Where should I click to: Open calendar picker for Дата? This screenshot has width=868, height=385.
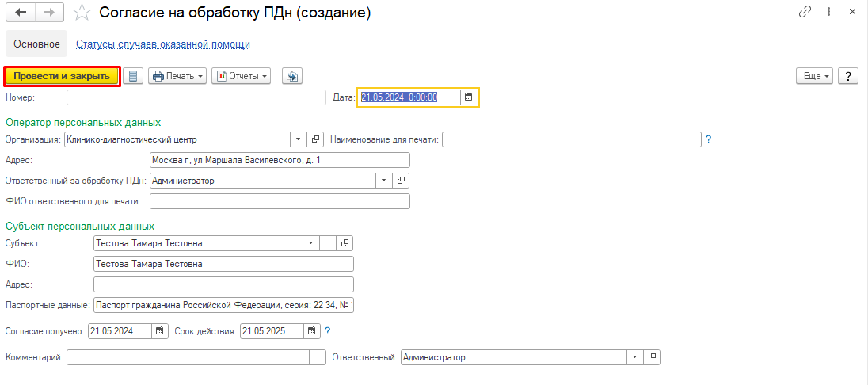coord(468,97)
